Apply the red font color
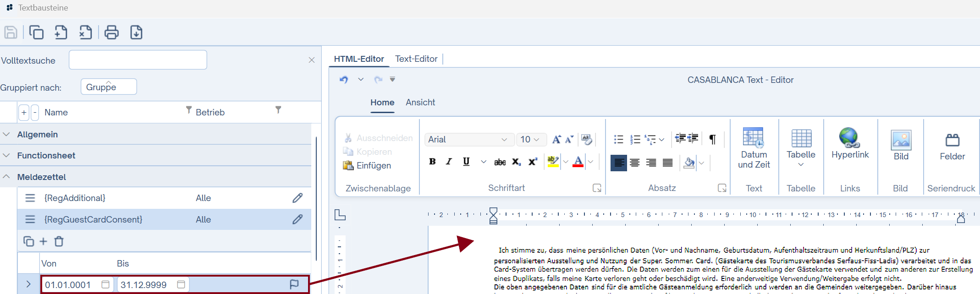Image resolution: width=980 pixels, height=294 pixels. coord(578,162)
